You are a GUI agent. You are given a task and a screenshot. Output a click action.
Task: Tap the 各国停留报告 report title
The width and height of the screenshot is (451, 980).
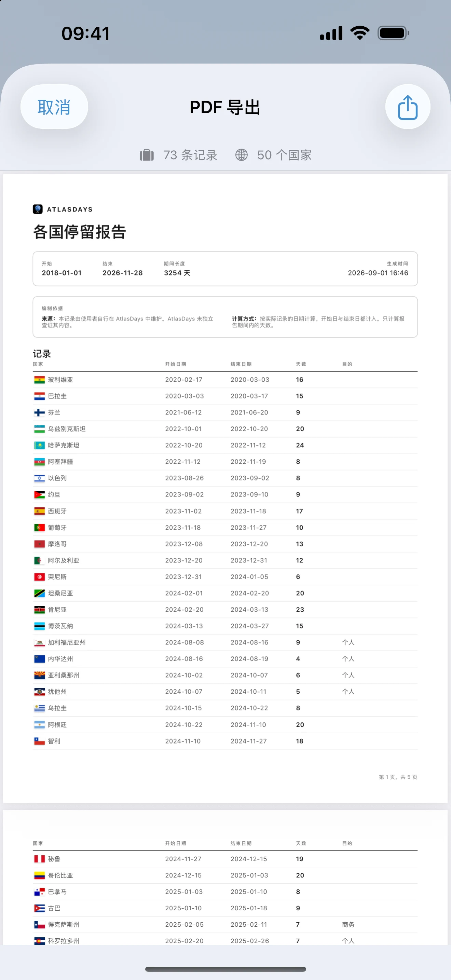[x=80, y=232]
